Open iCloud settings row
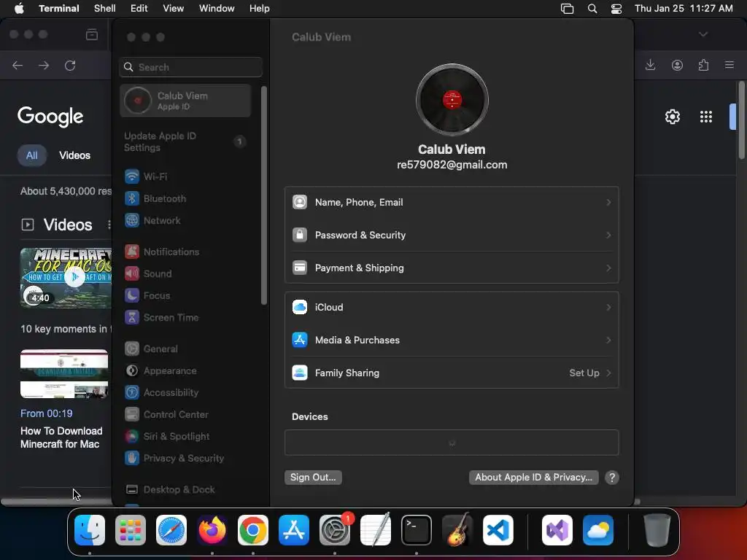 (452, 307)
